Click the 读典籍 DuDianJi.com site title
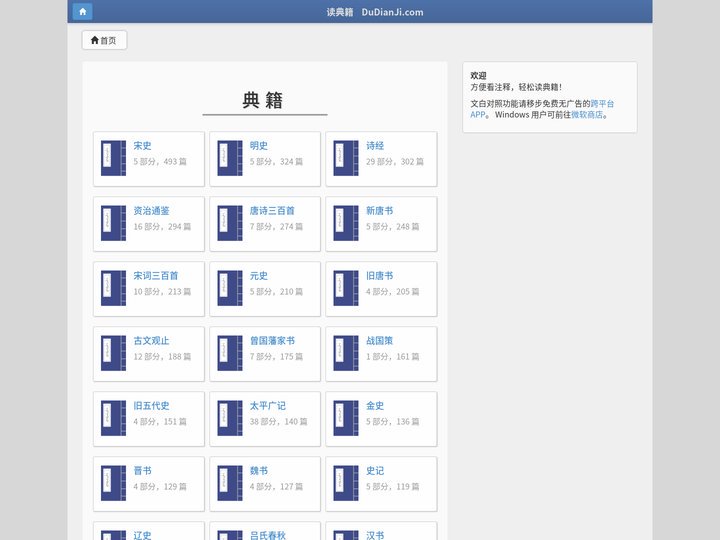The image size is (720, 540). point(375,12)
